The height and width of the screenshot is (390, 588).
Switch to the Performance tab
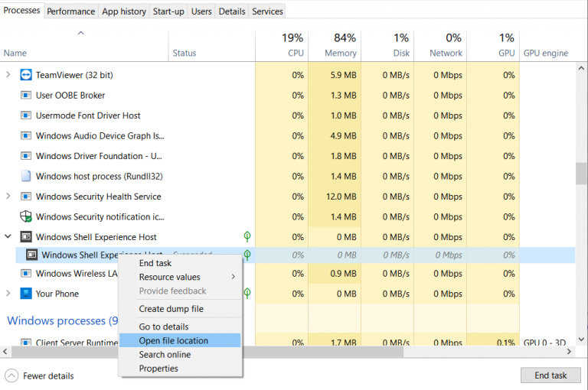pos(71,11)
